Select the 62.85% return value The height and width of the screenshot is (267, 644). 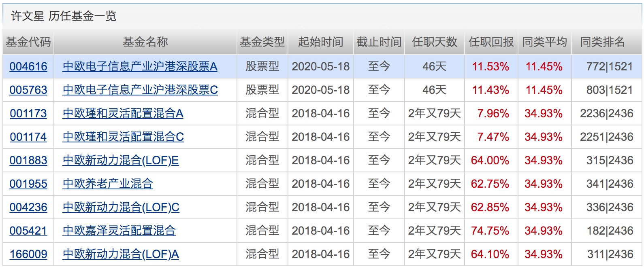pyautogui.click(x=490, y=207)
